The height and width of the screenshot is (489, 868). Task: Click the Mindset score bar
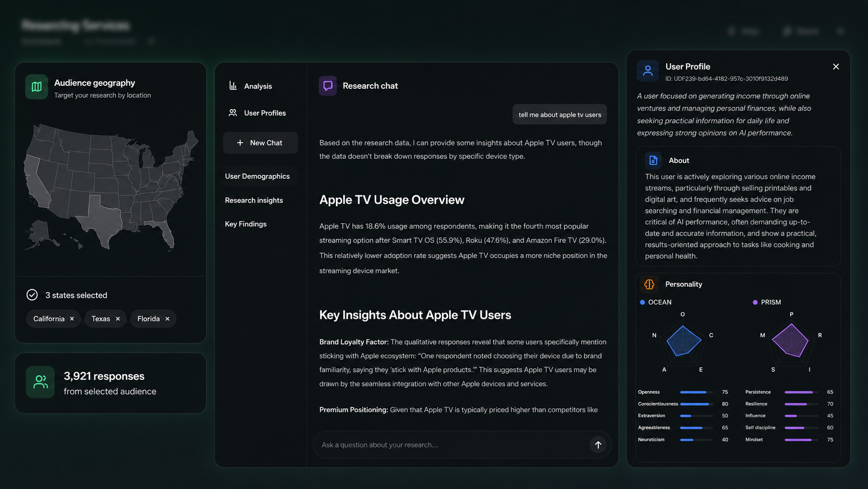pos(802,440)
